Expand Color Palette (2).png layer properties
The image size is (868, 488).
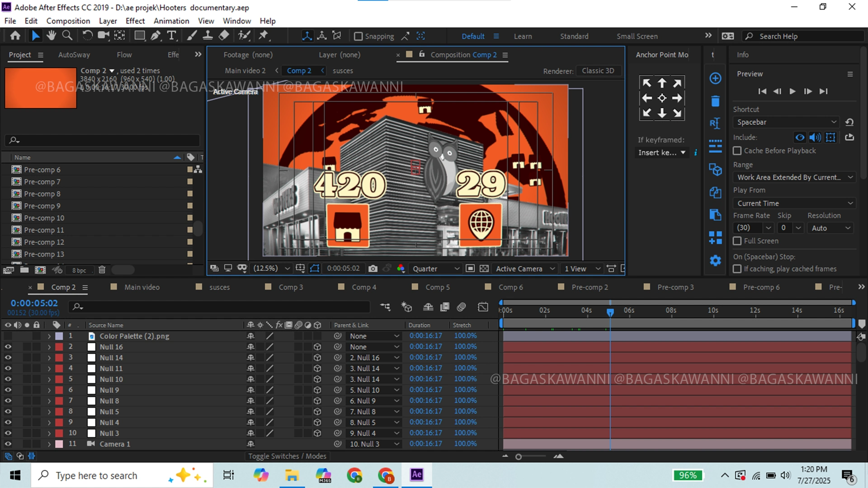49,336
